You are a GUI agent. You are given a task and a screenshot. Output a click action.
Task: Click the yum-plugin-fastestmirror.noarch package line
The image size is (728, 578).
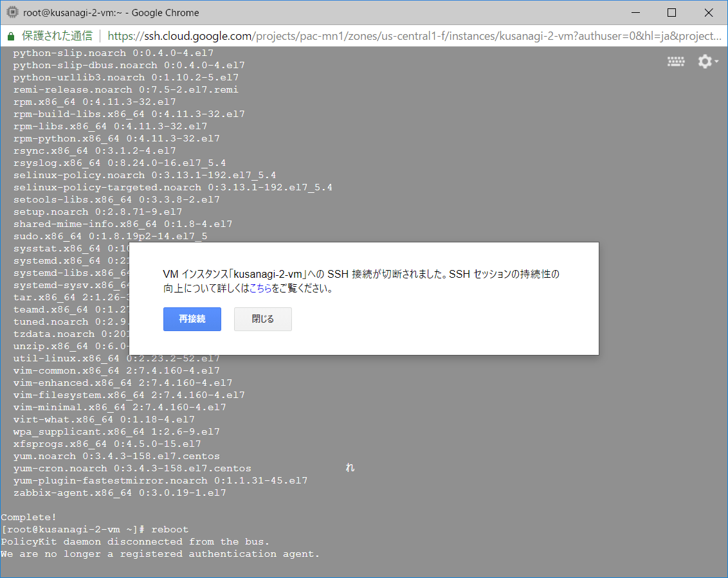(160, 480)
